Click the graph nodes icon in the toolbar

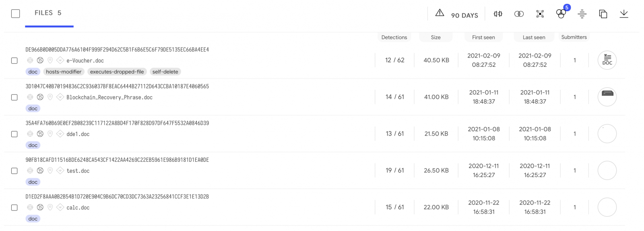tap(540, 14)
